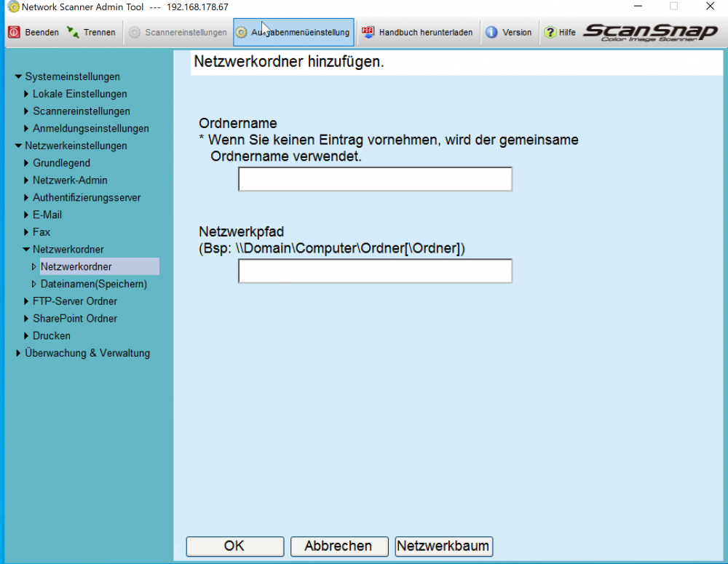Close the Network Scanner Admin Tool window
This screenshot has width=728, height=564.
[710, 7]
